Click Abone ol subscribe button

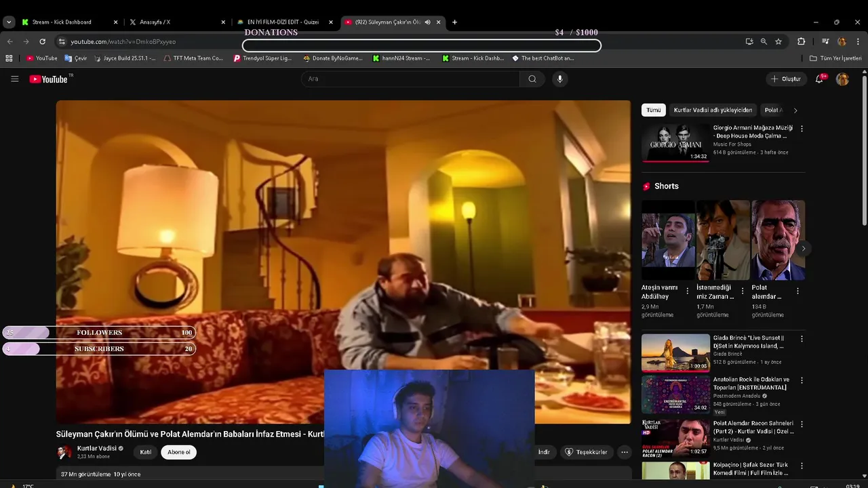(x=179, y=452)
